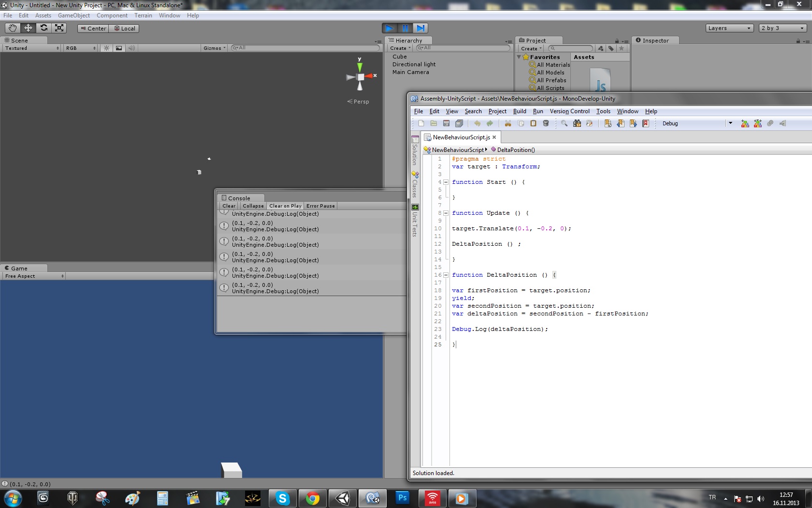This screenshot has height=508, width=812.
Task: Click the Clear button in Console
Action: (229, 206)
